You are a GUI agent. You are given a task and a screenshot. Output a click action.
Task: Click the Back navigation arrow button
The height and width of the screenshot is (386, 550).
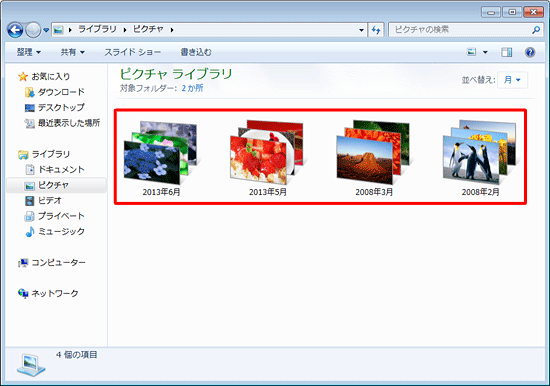pyautogui.click(x=15, y=30)
